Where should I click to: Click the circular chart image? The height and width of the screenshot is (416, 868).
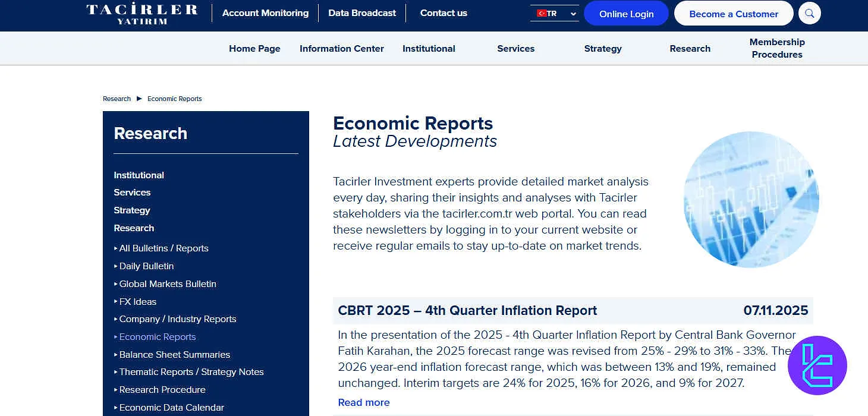(x=751, y=200)
